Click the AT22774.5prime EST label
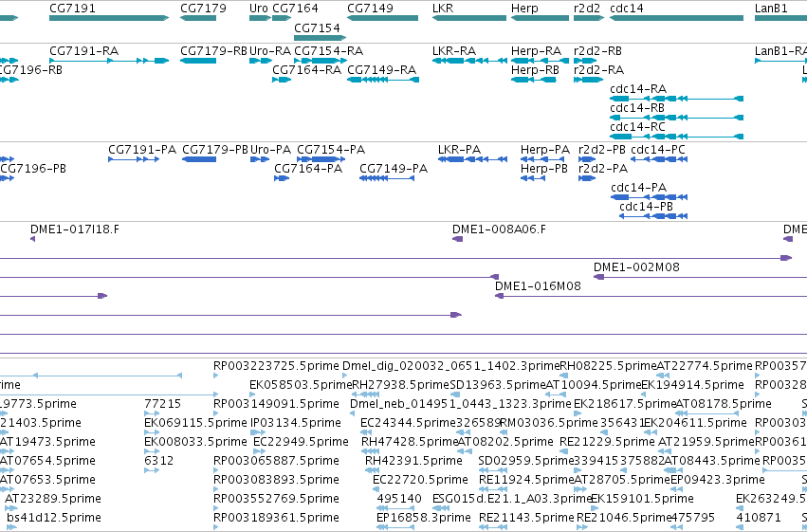 coord(705,366)
